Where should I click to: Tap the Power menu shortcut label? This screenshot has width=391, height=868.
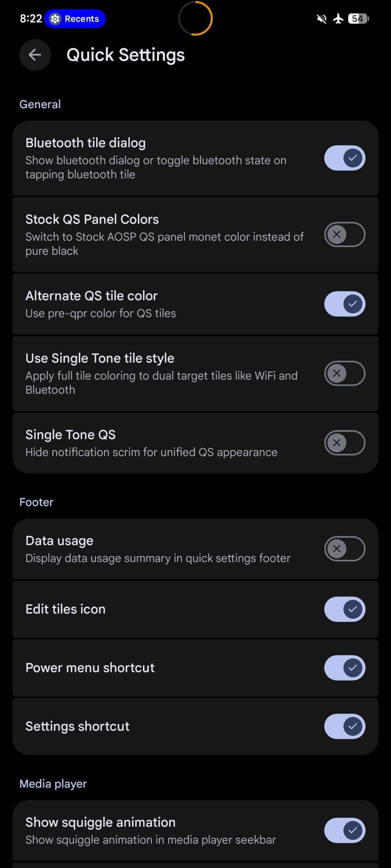coord(90,668)
